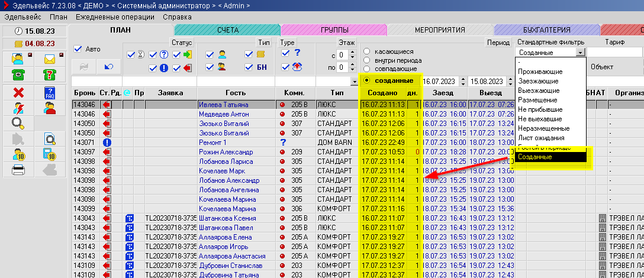
Task: Toggle the Авто checkbox
Action: click(x=78, y=49)
